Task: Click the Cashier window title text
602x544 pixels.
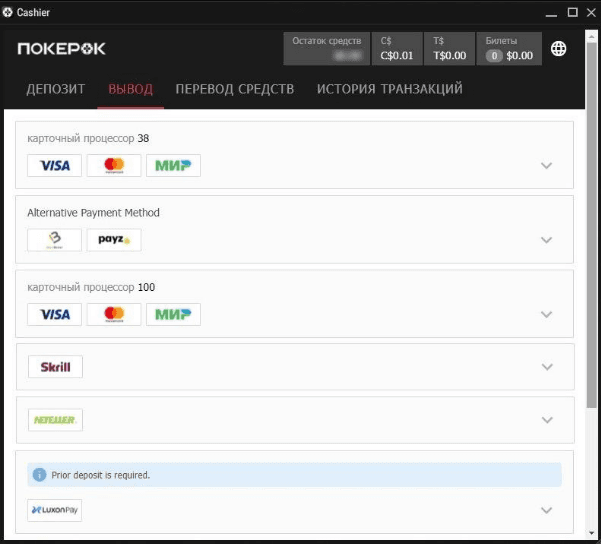Action: [33, 12]
